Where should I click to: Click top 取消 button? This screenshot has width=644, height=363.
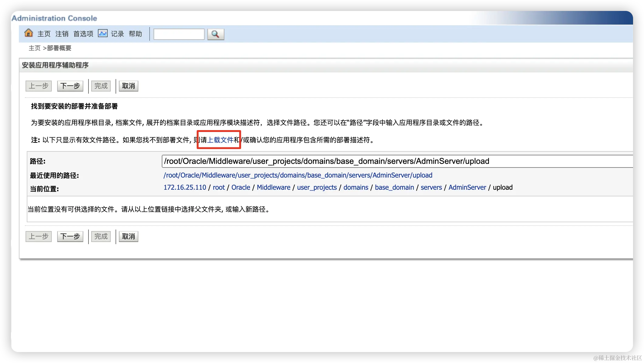pyautogui.click(x=128, y=86)
